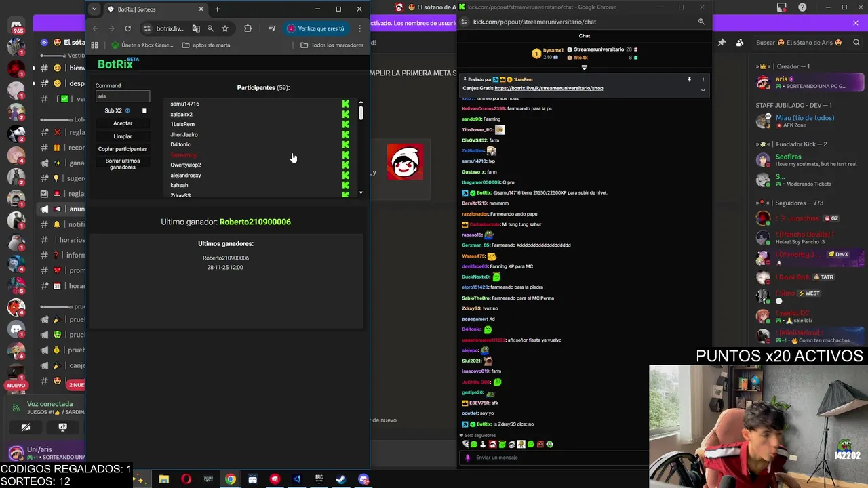Open File Explorer from the taskbar
868x488 pixels.
point(163,479)
